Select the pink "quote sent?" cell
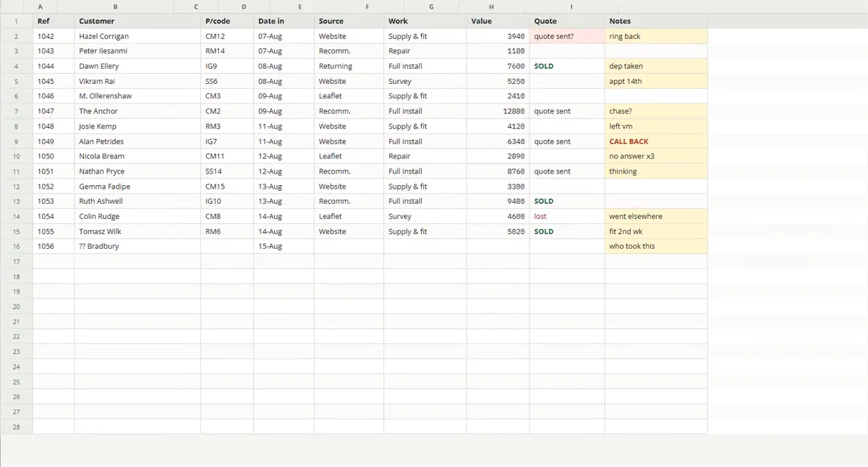Screen dimensions: 868x467 point(567,36)
